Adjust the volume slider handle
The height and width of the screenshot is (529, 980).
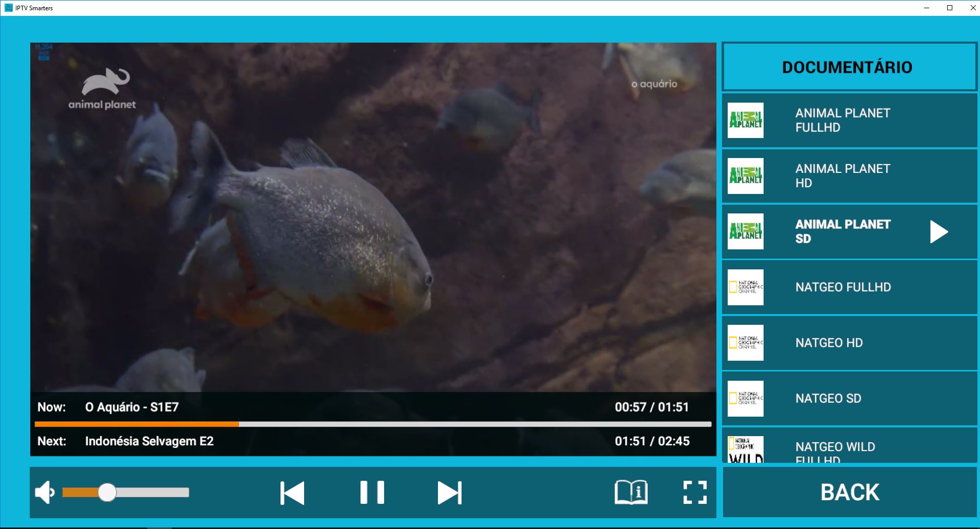click(x=107, y=493)
